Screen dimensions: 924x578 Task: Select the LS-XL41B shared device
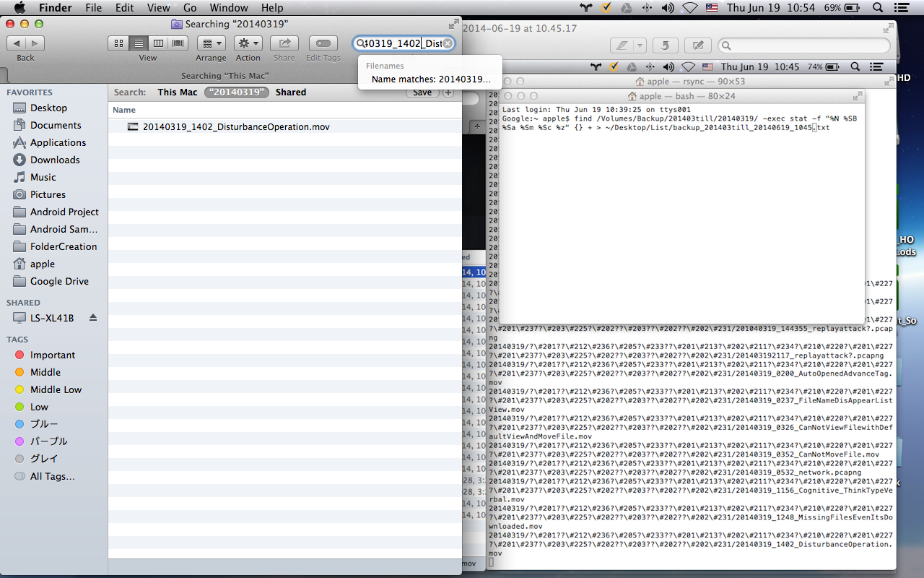point(52,318)
